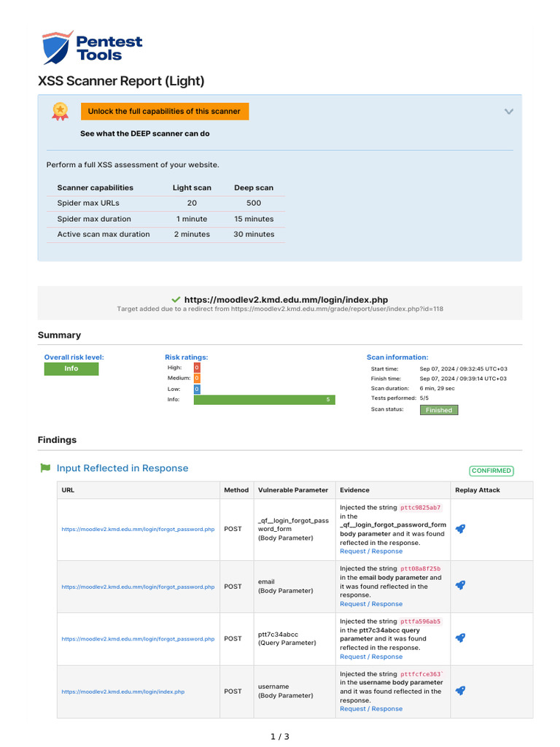Replay attack rocket for username parameter
560x747 pixels.
coord(461,691)
